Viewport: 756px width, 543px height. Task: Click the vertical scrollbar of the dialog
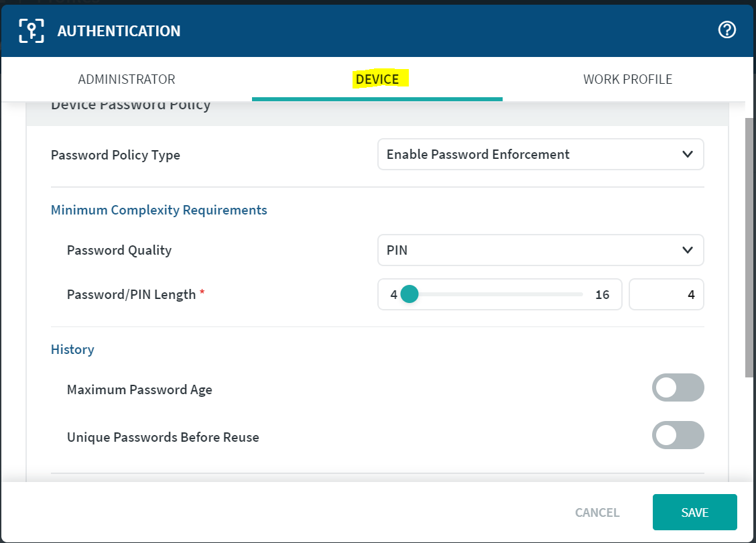click(749, 248)
